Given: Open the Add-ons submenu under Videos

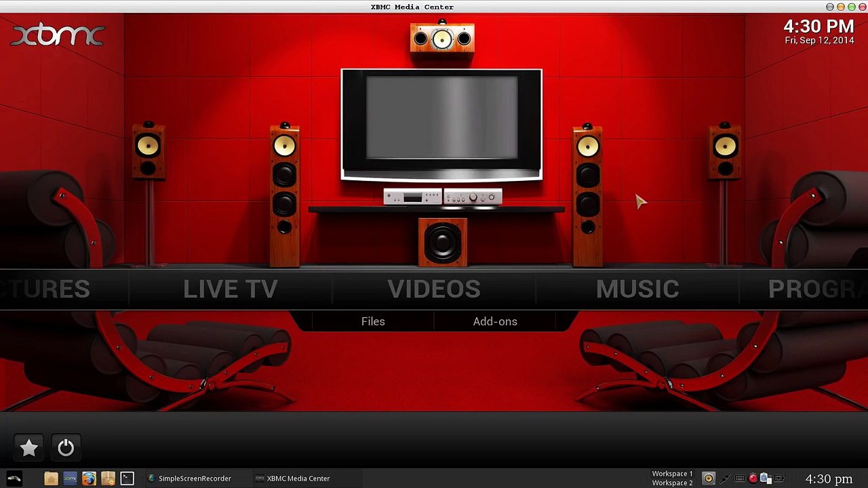Looking at the screenshot, I should coord(495,321).
